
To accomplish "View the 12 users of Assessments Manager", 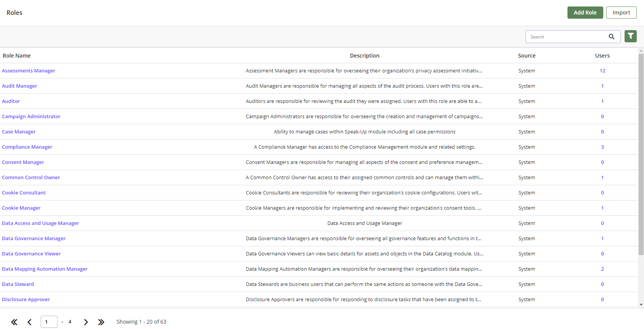I will (602, 71).
